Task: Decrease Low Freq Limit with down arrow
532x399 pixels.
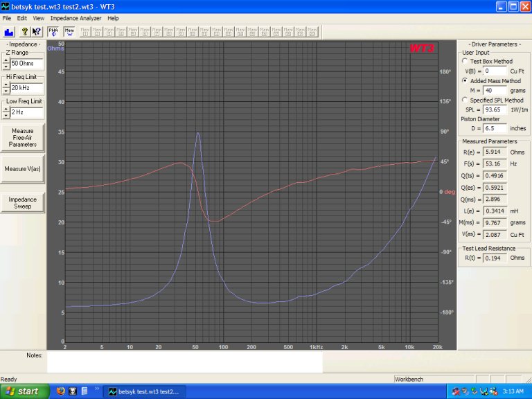Action: point(6,116)
